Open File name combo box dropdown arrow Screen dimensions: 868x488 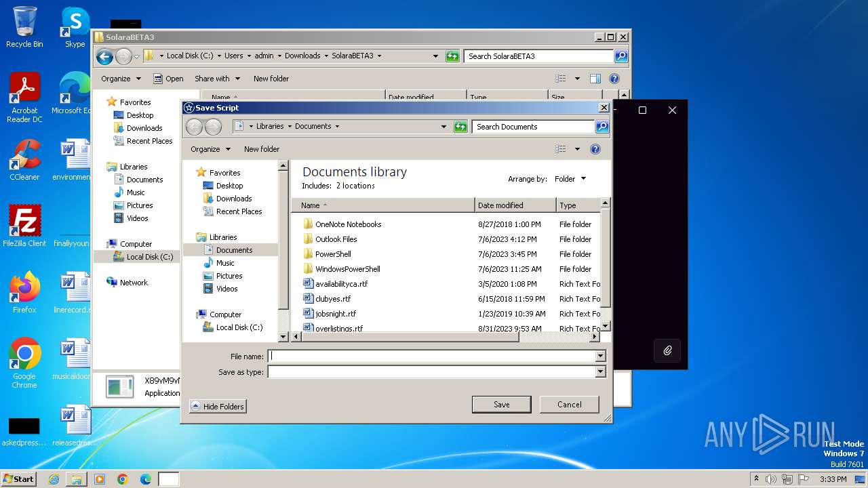click(600, 357)
